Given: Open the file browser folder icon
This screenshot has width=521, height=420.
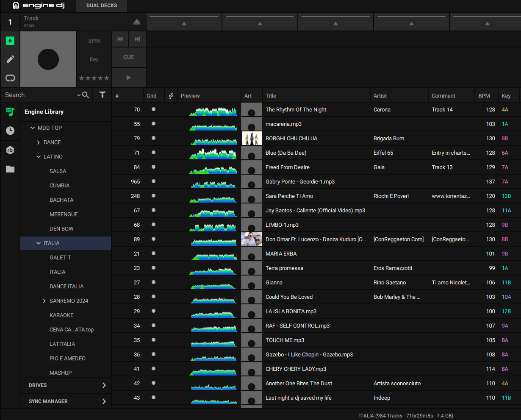Looking at the screenshot, I should pos(10,169).
